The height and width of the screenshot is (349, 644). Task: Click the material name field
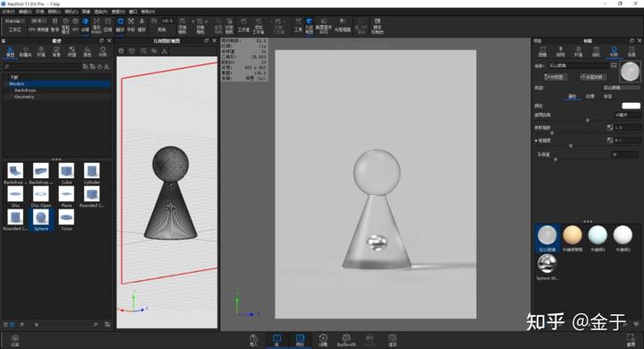tap(579, 65)
